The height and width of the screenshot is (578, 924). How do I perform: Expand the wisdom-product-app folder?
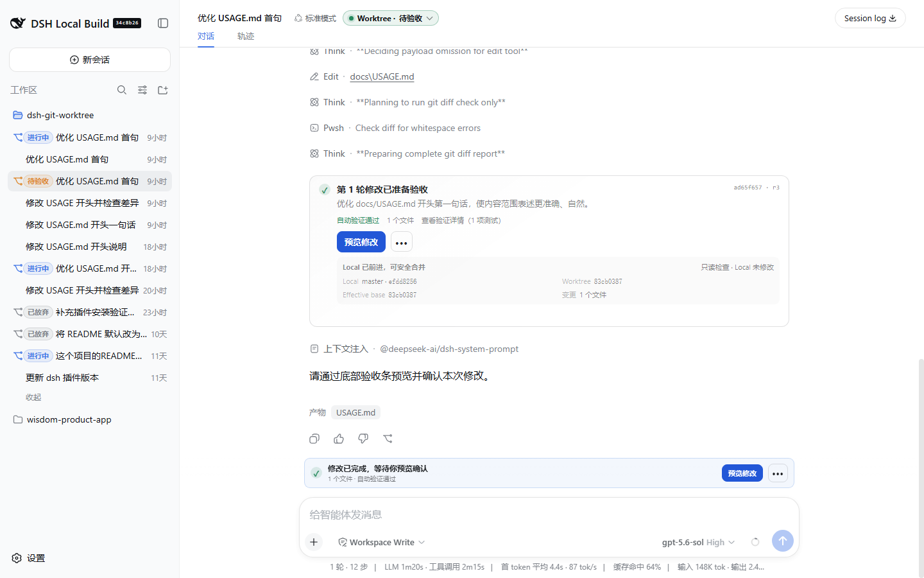[x=90, y=419]
